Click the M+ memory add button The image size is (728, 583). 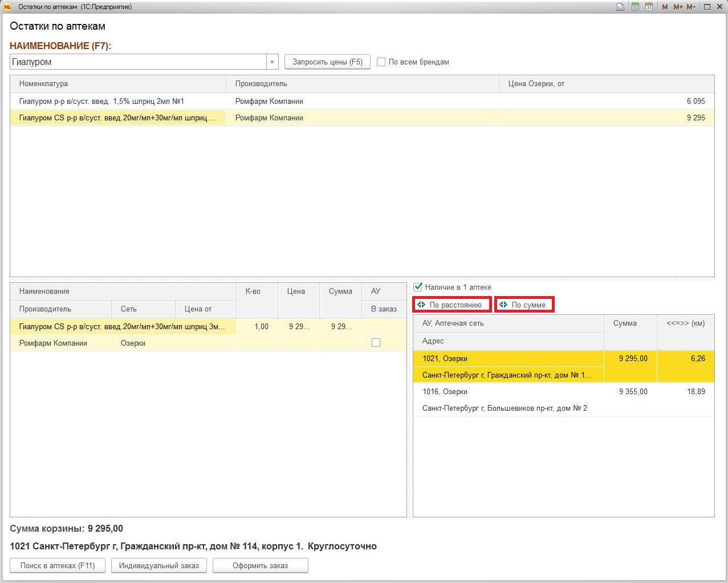tap(678, 7)
